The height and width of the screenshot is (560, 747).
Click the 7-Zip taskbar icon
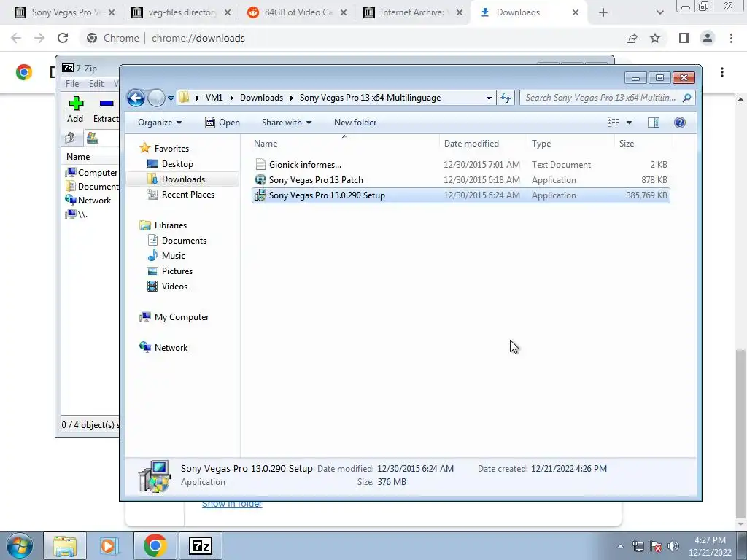click(x=200, y=545)
